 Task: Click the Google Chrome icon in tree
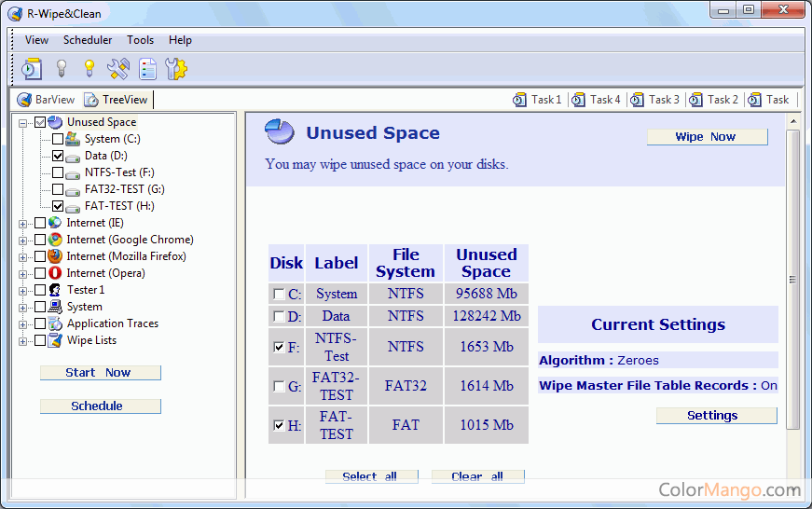click(x=55, y=240)
